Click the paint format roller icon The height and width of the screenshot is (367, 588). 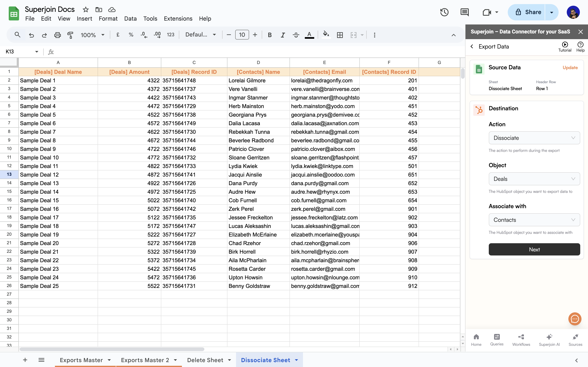tap(70, 35)
